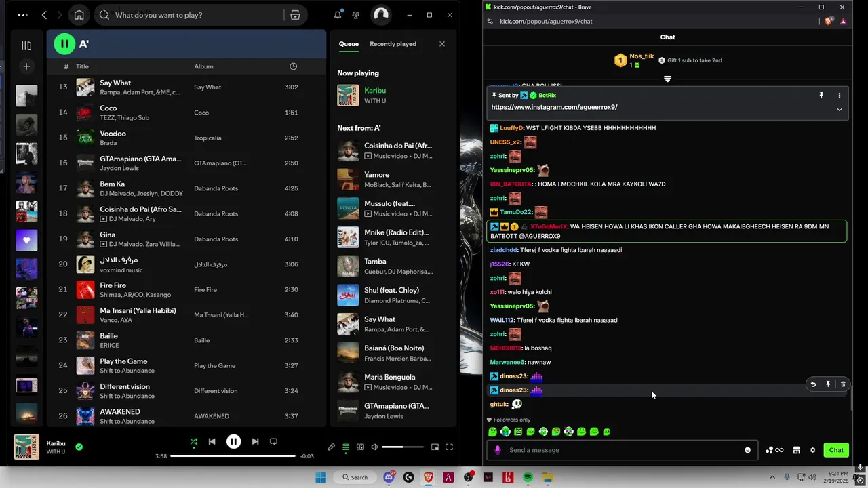Open the Kick gift shop icon
Image resolution: width=868 pixels, height=488 pixels.
click(797, 450)
